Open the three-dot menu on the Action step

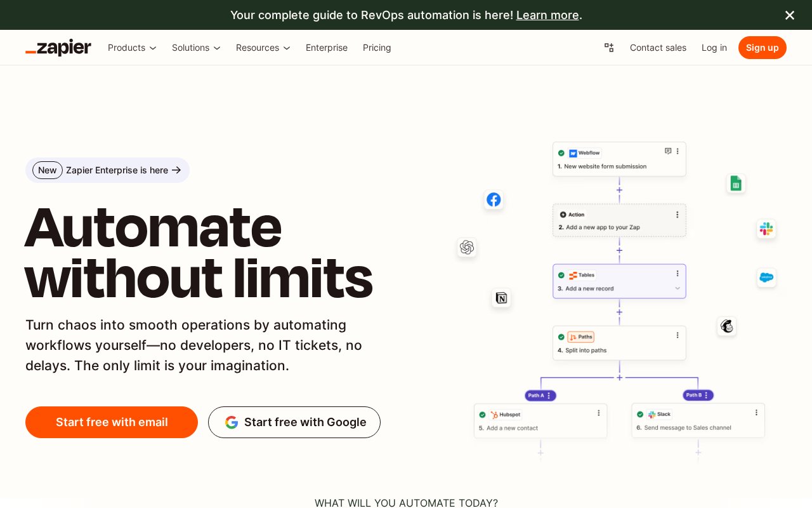pyautogui.click(x=678, y=215)
